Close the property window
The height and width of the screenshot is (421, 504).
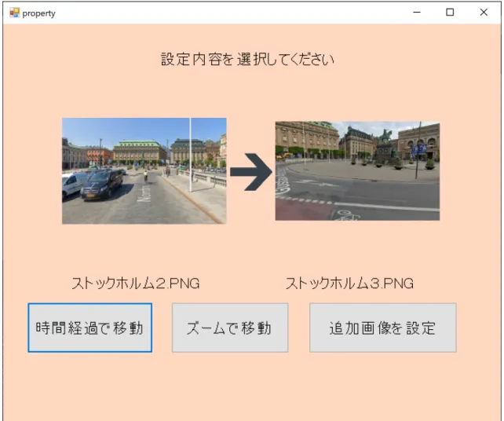click(x=484, y=13)
